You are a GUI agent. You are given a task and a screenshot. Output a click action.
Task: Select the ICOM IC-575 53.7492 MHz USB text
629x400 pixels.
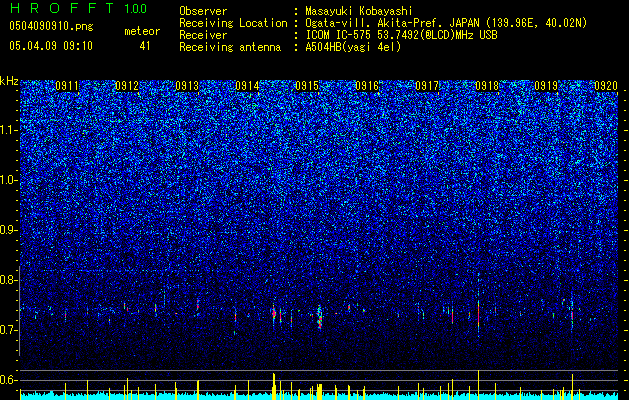click(401, 35)
